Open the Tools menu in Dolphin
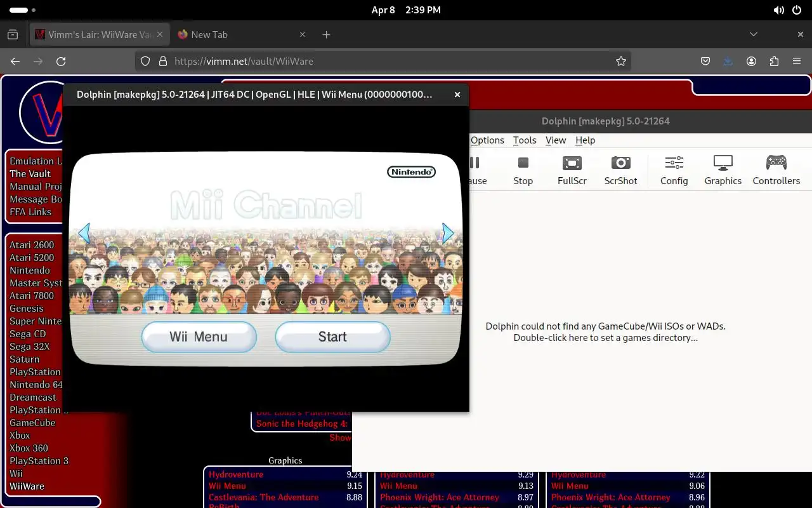 coord(525,140)
